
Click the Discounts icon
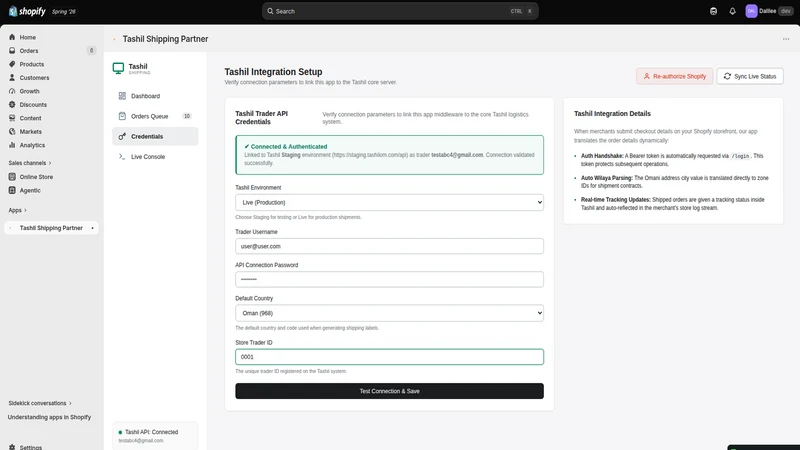pyautogui.click(x=12, y=105)
